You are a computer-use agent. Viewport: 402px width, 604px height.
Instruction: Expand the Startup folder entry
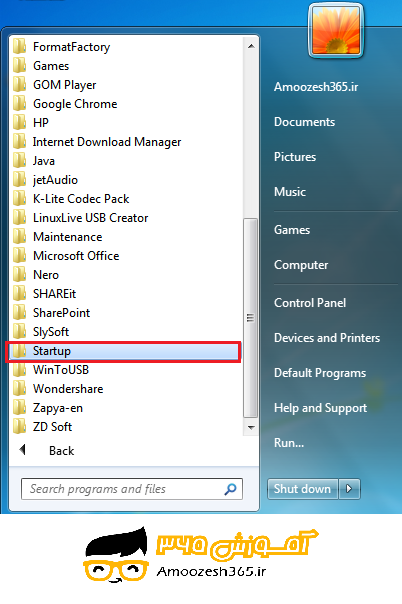[x=124, y=351]
